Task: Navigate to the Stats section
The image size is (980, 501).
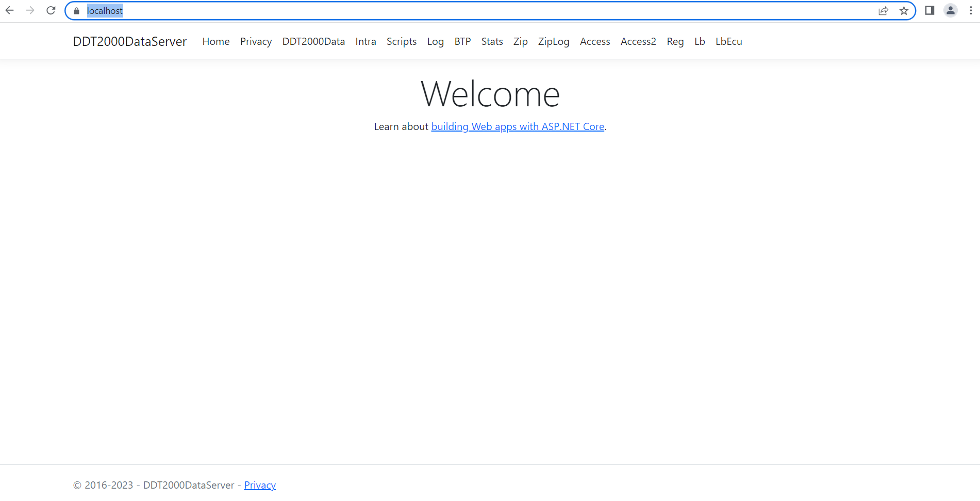Action: (492, 41)
